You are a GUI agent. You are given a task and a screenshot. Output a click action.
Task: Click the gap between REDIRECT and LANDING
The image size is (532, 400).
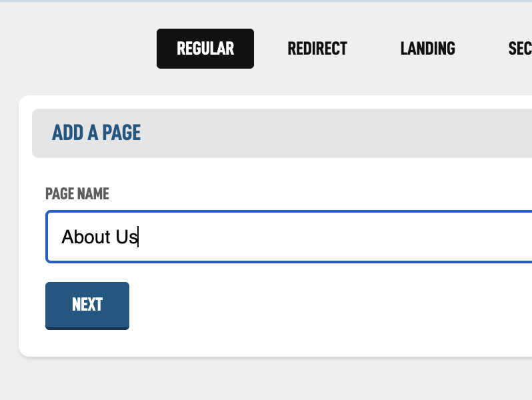[x=374, y=49]
